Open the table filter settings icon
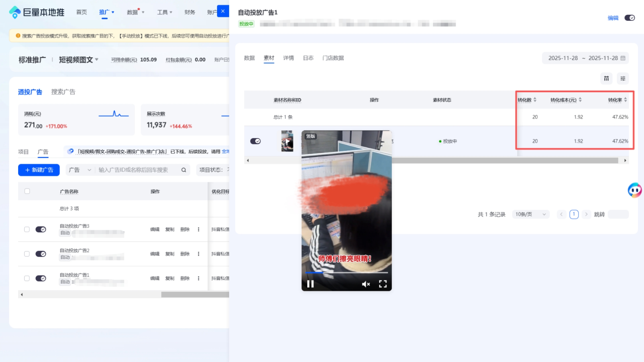644x362 pixels. point(623,78)
